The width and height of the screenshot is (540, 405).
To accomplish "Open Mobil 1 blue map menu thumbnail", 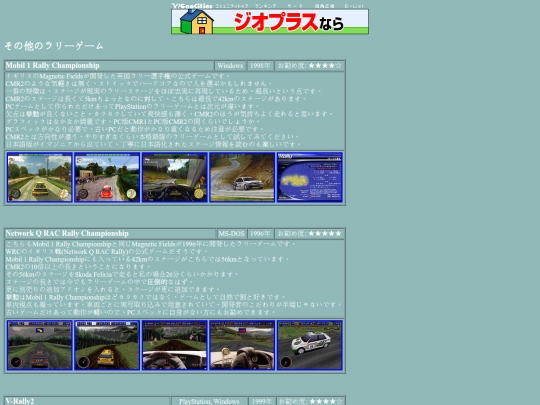I will (x=310, y=177).
